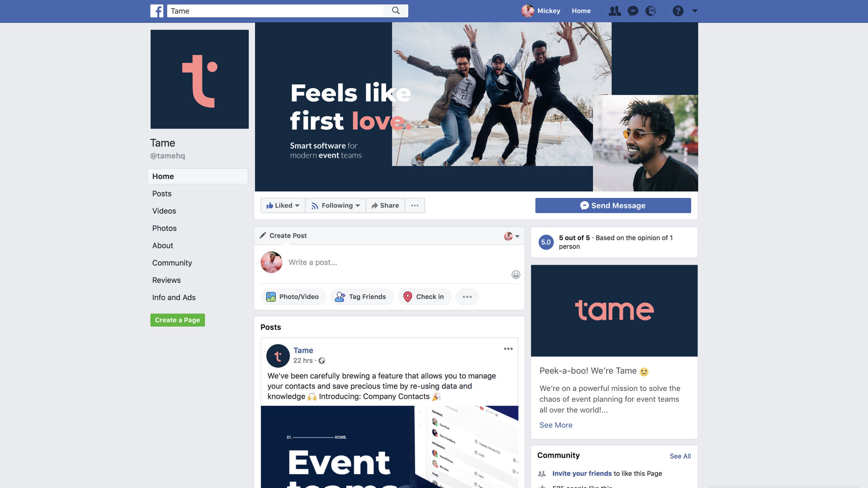The height and width of the screenshot is (488, 868).
Task: Click the green Create a Page button
Action: coord(177,320)
